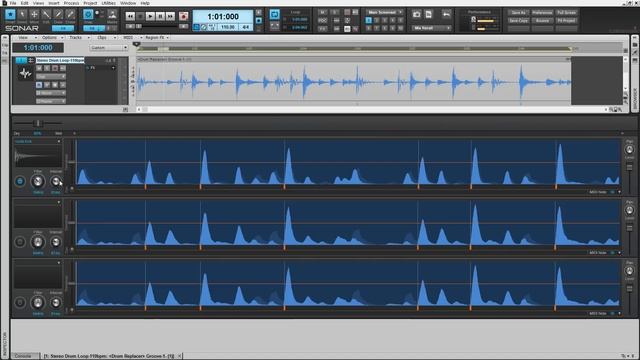Select the Draw tool in the toolbar
Image resolution: width=640 pixels, height=360 pixels.
pos(58,15)
